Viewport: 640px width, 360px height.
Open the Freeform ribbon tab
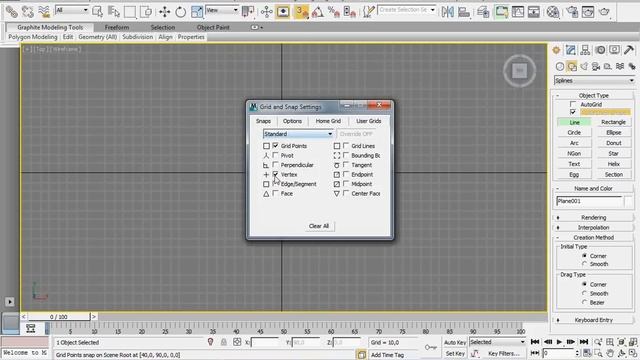tap(117, 27)
